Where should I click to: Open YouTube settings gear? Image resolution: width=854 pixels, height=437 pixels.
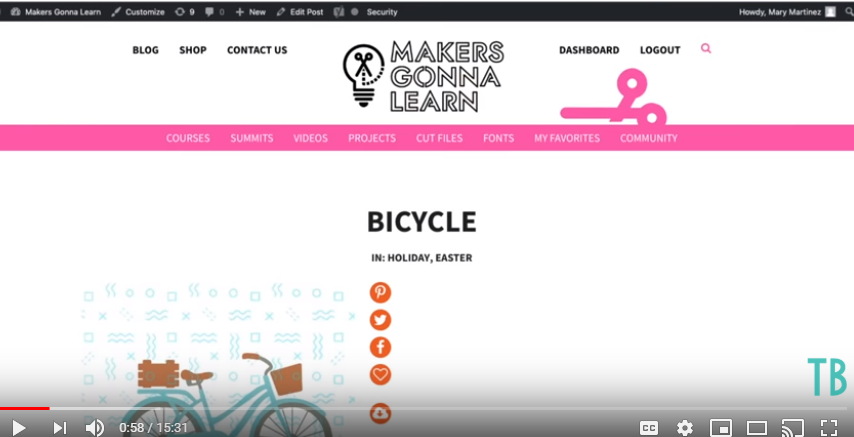(x=685, y=427)
